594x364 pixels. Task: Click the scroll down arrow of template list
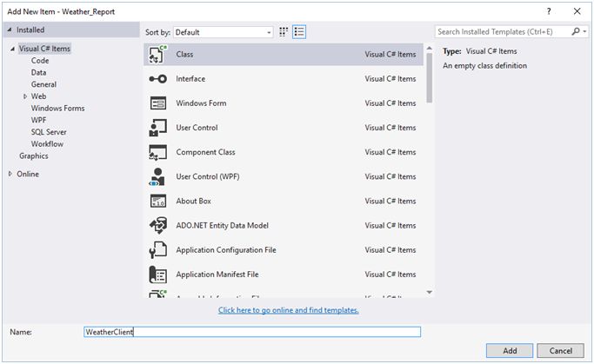click(x=430, y=292)
